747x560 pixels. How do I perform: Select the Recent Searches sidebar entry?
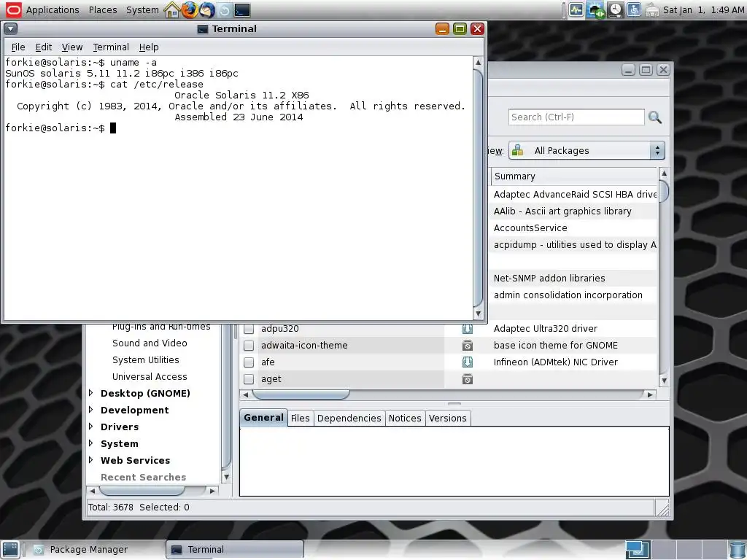coord(144,477)
